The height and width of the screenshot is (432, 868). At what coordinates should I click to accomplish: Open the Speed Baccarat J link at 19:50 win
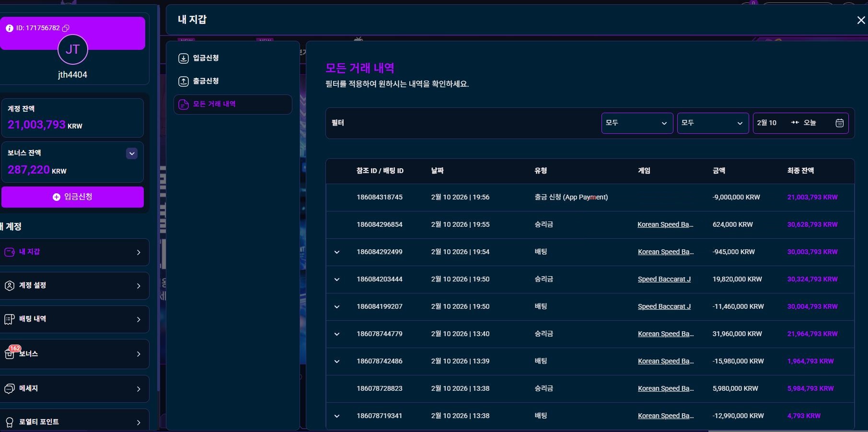click(664, 279)
